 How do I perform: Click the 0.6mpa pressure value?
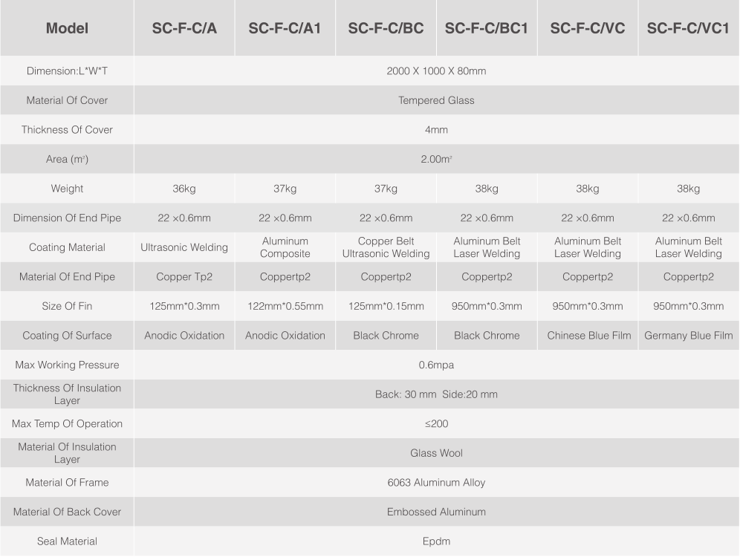coord(437,365)
